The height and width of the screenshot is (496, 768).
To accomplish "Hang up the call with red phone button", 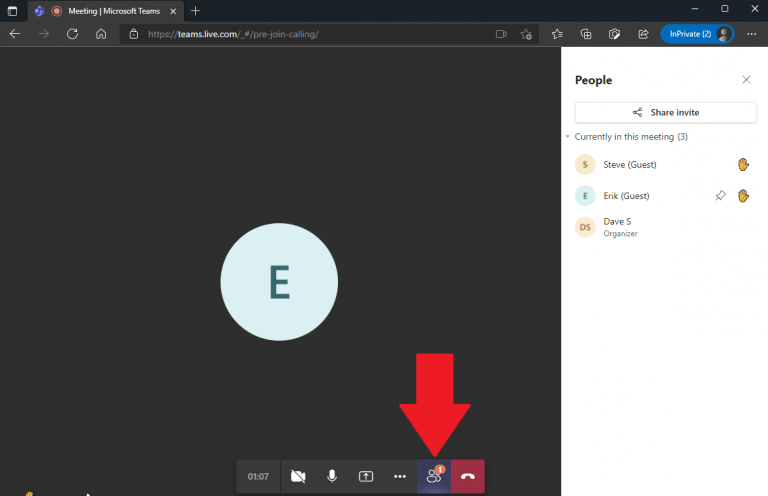I will tap(468, 476).
